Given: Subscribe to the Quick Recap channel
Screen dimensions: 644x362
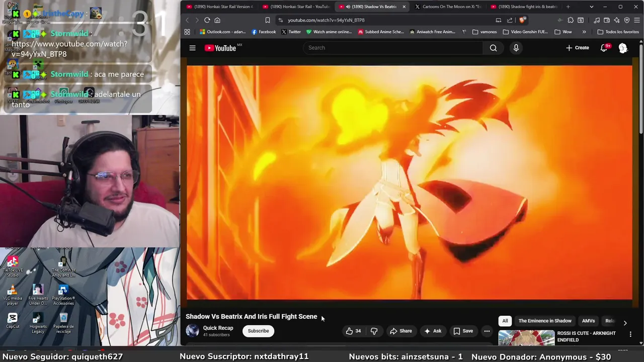Looking at the screenshot, I should pyautogui.click(x=258, y=331).
